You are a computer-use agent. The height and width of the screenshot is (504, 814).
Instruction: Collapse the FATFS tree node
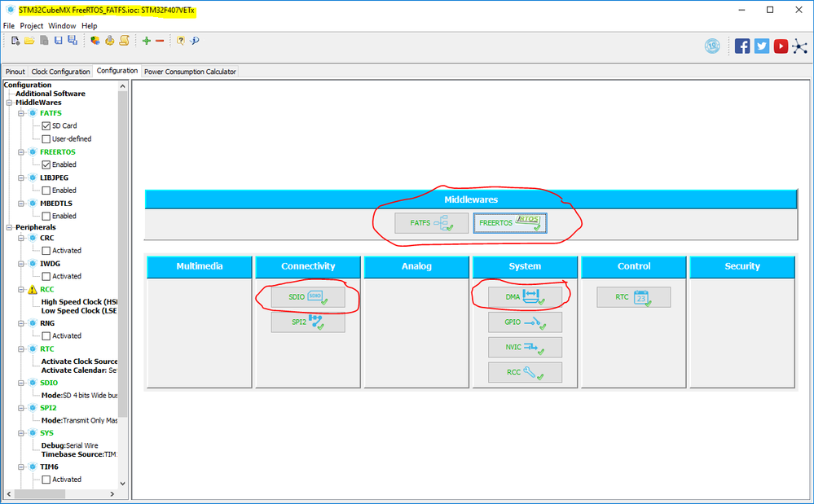pyautogui.click(x=21, y=113)
